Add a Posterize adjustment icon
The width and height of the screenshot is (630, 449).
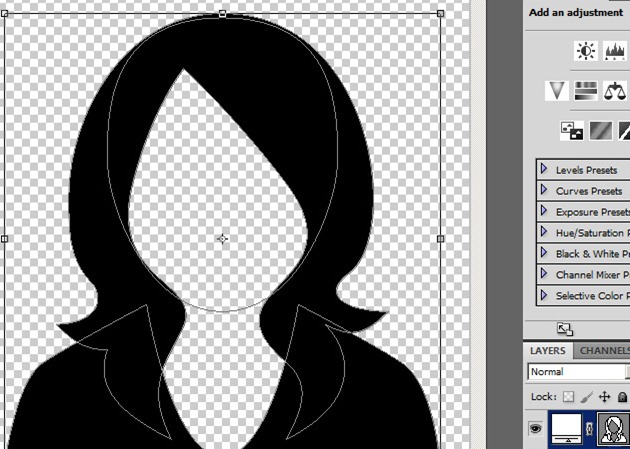point(601,131)
